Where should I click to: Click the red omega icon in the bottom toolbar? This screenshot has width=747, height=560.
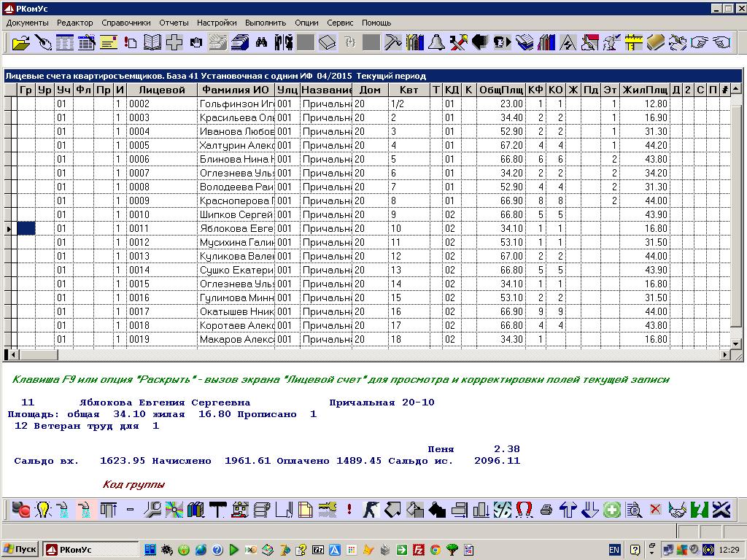click(524, 509)
